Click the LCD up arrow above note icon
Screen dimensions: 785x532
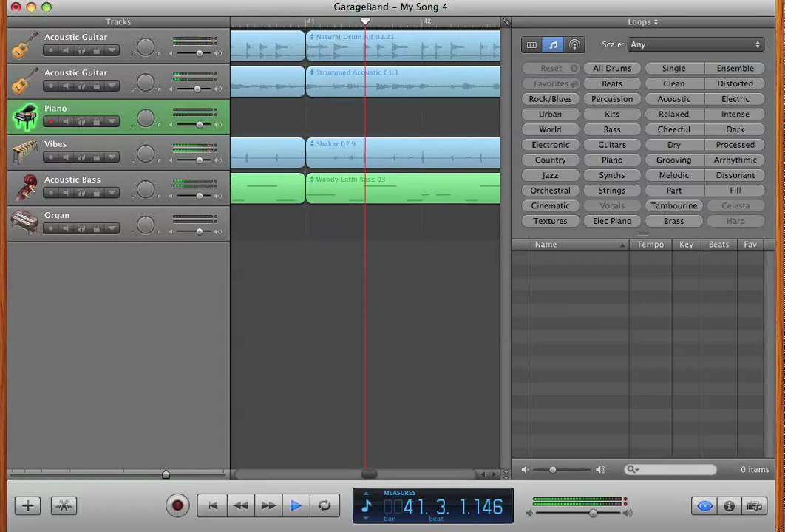pyautogui.click(x=366, y=494)
